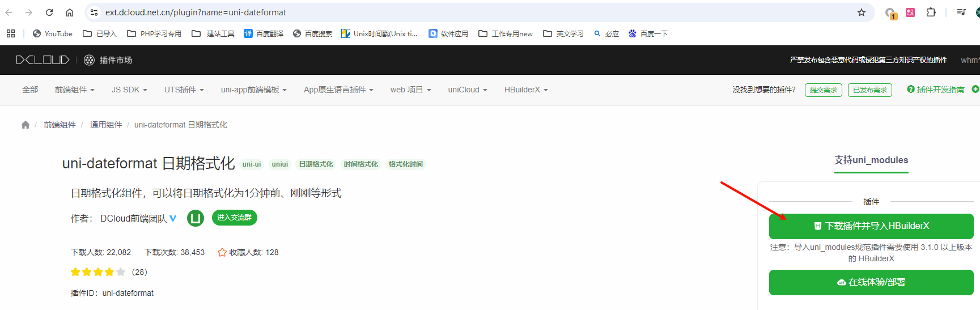The height and width of the screenshot is (310, 980).
Task: Click the 下载次数: 38,453 text
Action: (175, 252)
